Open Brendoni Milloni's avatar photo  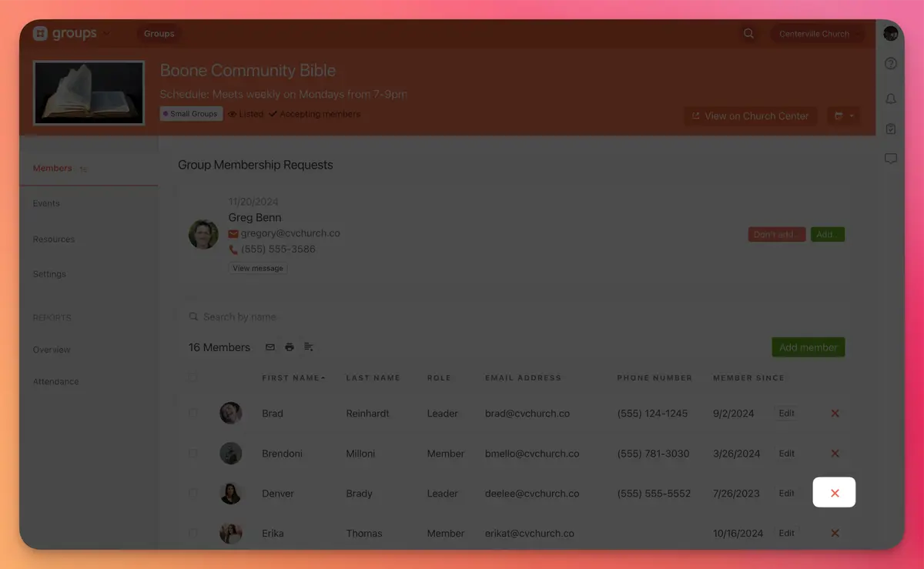point(231,454)
